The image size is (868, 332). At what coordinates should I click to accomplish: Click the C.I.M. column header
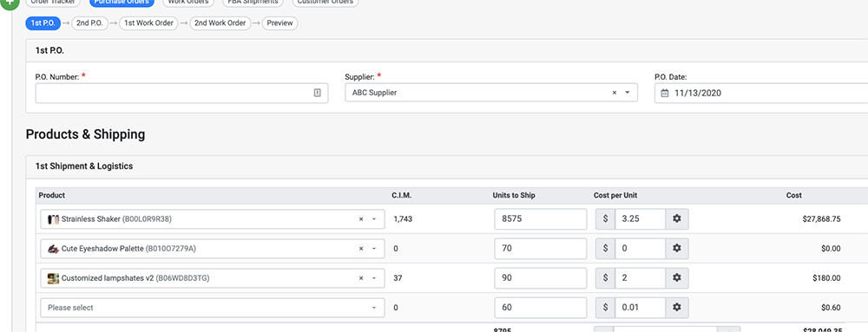402,196
